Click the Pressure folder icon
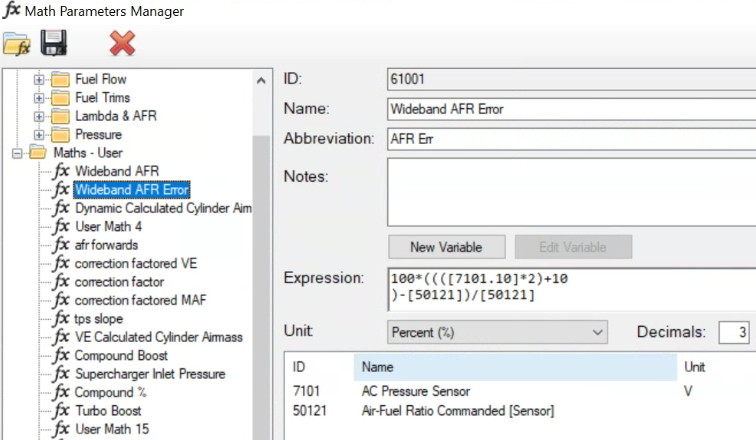 [60, 135]
